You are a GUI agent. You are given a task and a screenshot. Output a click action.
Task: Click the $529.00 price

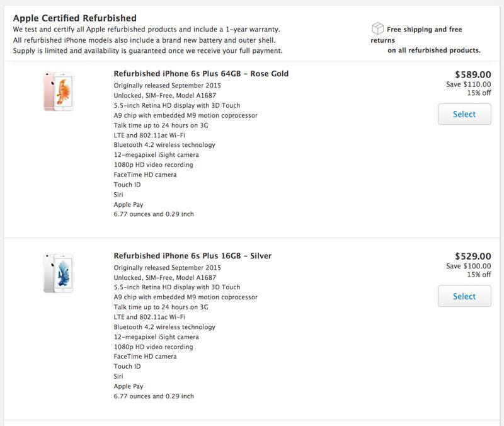472,256
